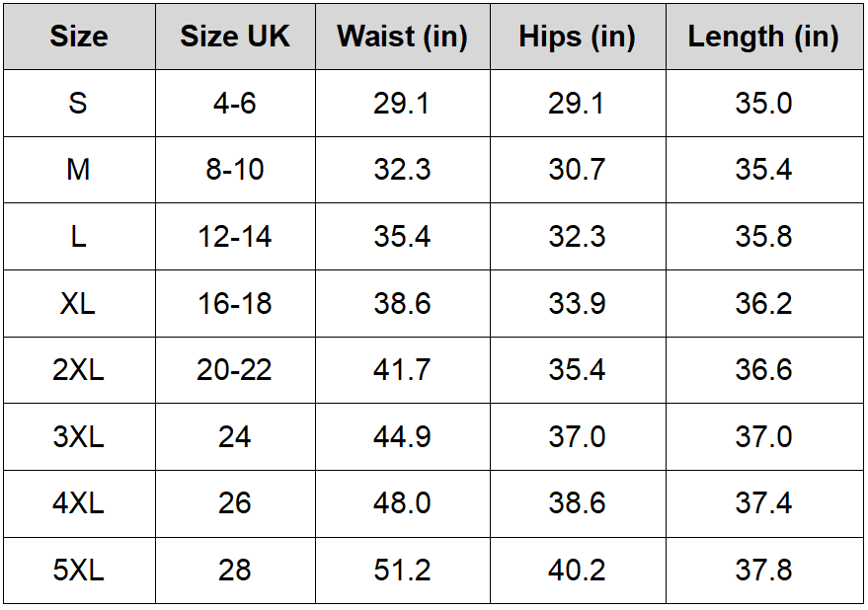Click the 4XL size cell
This screenshot has width=868, height=610.
pos(79,503)
